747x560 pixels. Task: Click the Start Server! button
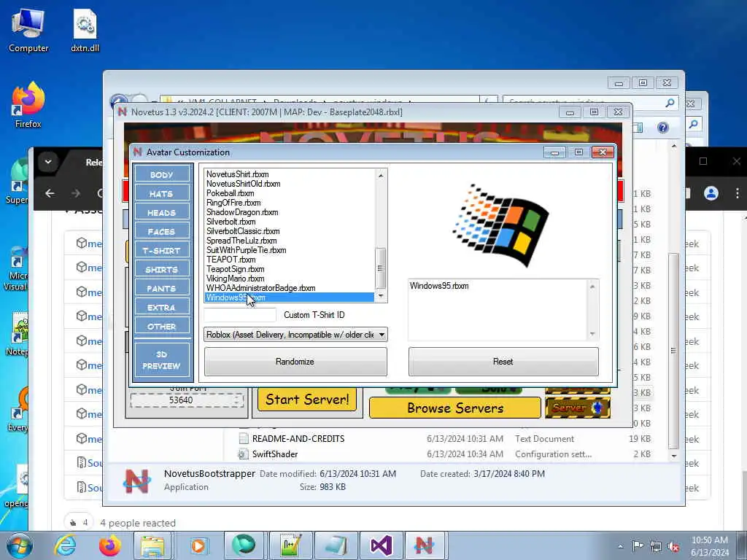[x=307, y=399]
